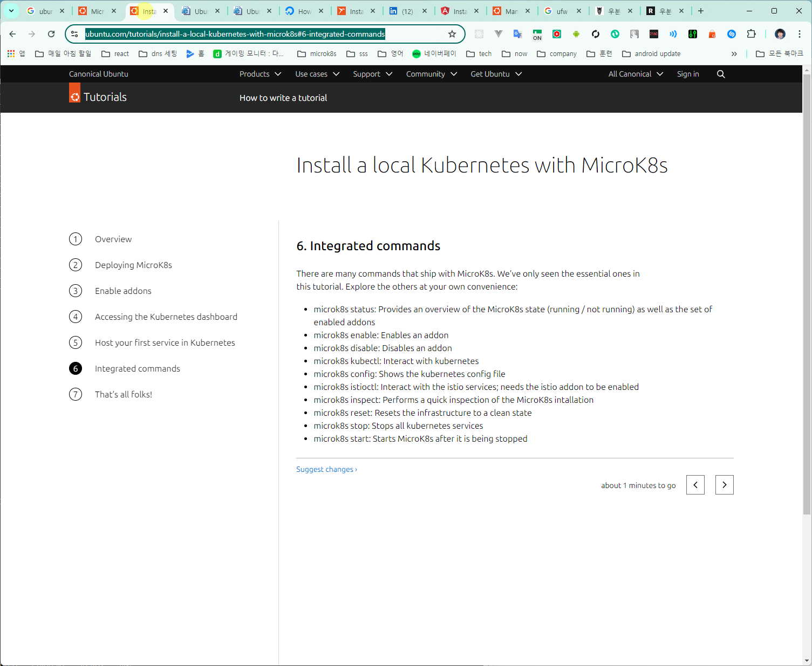The image size is (812, 666).
Task: Click the green Android robot extension icon
Action: (576, 34)
